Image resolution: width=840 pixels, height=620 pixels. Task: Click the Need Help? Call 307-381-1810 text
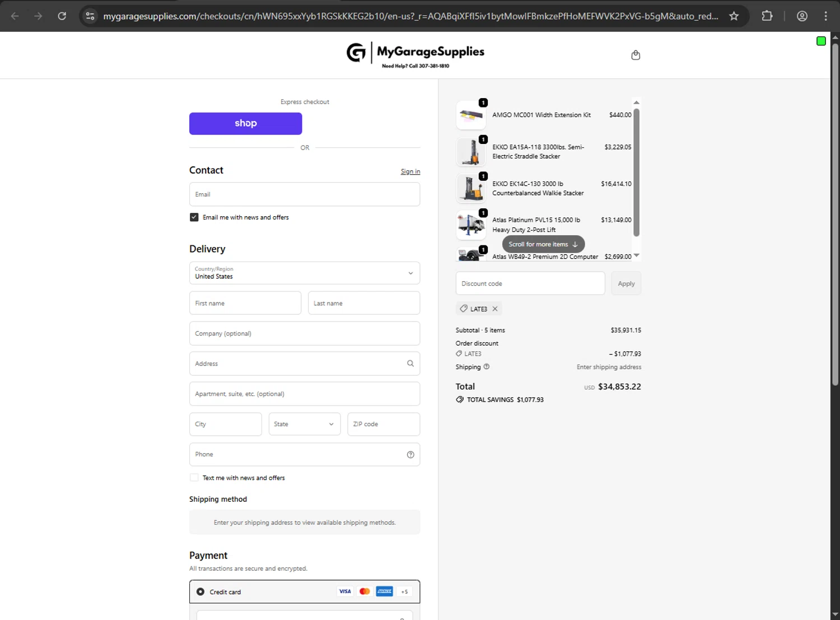click(416, 66)
